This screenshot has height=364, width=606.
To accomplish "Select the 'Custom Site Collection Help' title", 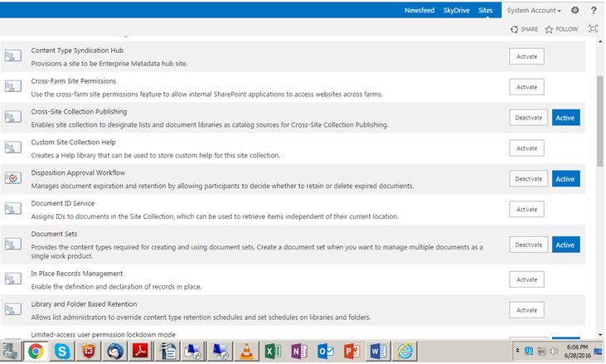I will [73, 142].
